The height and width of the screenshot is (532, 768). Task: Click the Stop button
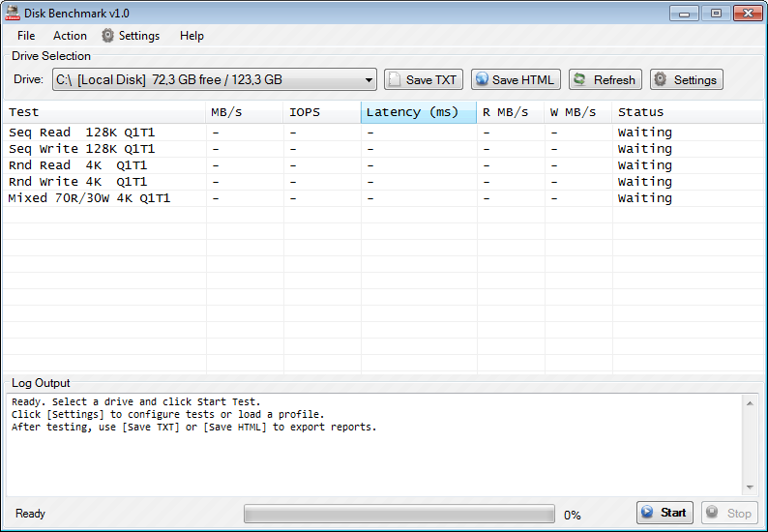(x=730, y=513)
